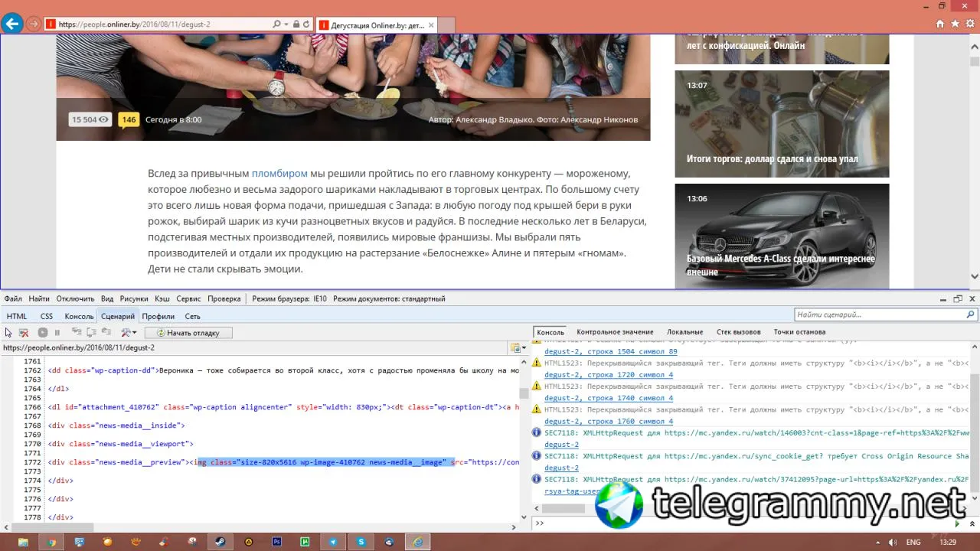Switch to the Сеть tab
980x551 pixels.
(192, 316)
